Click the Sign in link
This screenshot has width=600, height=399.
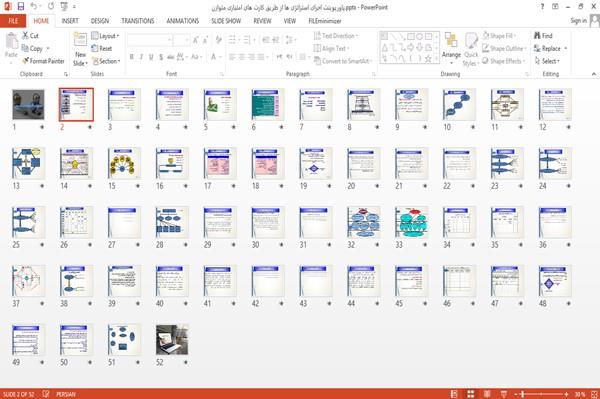tap(578, 21)
